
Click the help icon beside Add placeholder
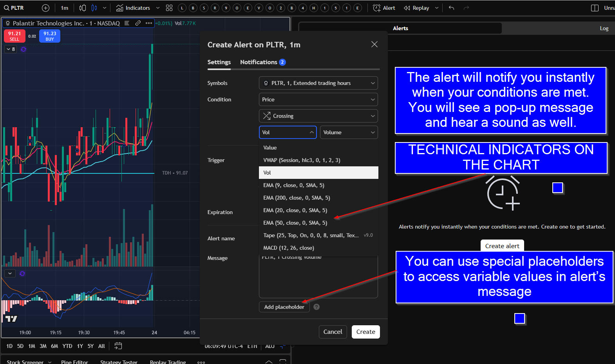(317, 307)
